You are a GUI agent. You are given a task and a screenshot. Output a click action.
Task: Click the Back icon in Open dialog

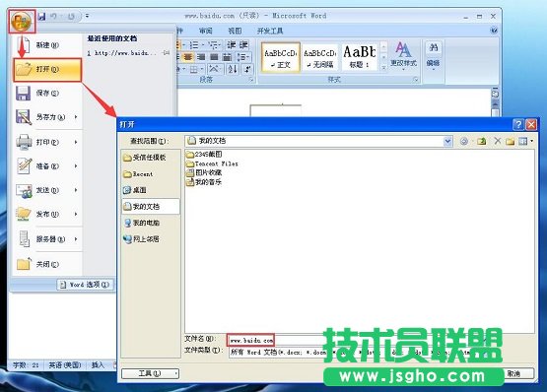point(464,141)
